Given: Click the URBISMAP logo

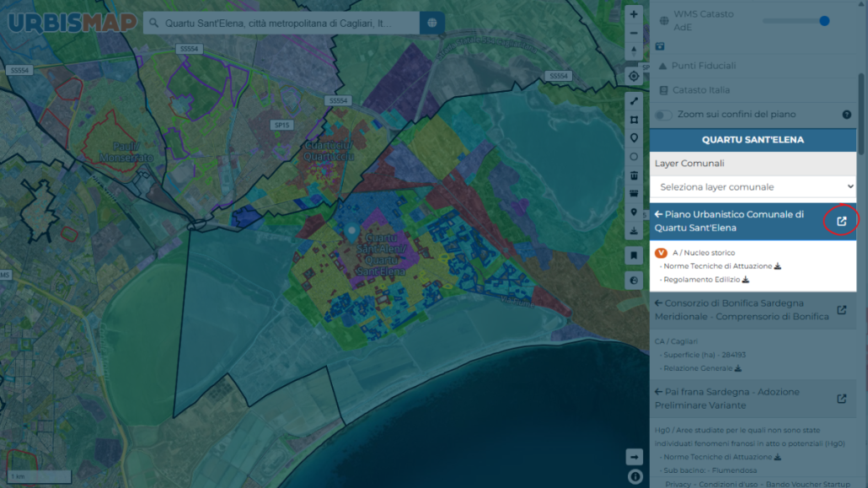Looking at the screenshot, I should click(x=72, y=24).
